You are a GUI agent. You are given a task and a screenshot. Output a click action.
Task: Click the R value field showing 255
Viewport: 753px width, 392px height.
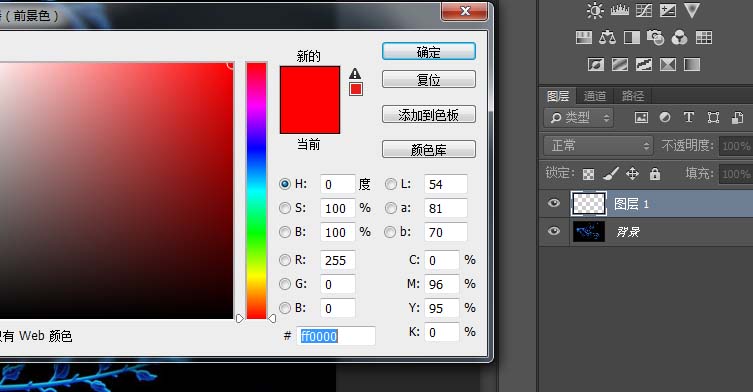coord(338,260)
